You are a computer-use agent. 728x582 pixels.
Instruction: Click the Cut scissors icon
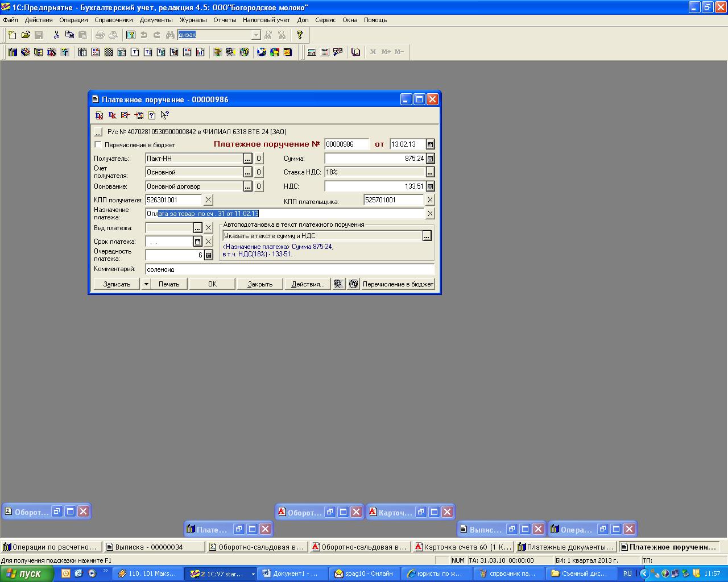point(56,35)
